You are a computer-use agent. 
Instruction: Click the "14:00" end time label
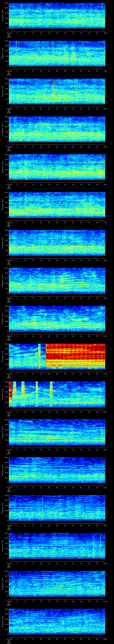click(105, 487)
